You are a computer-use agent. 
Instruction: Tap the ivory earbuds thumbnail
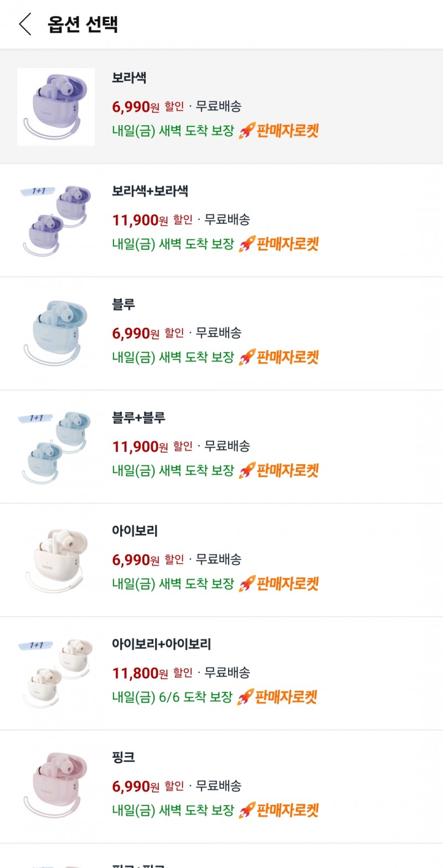56,560
